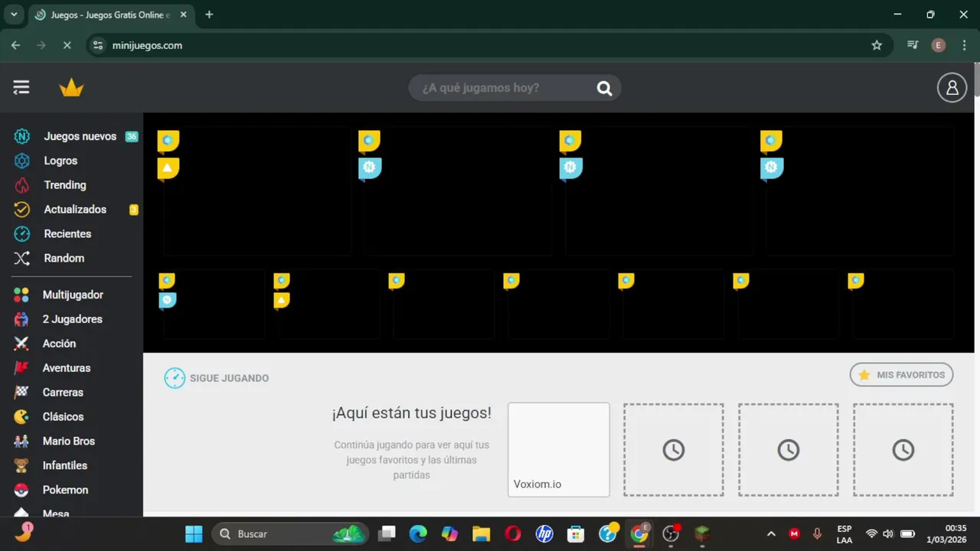Click the yellow crown logo
Image resolution: width=980 pixels, height=551 pixels.
71,88
